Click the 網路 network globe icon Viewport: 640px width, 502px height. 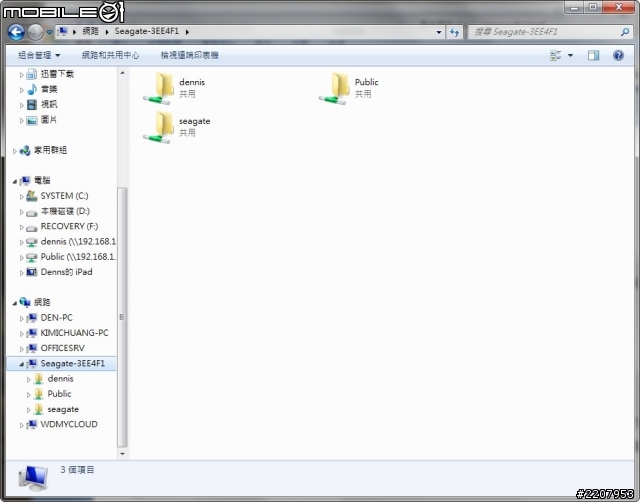tap(25, 302)
